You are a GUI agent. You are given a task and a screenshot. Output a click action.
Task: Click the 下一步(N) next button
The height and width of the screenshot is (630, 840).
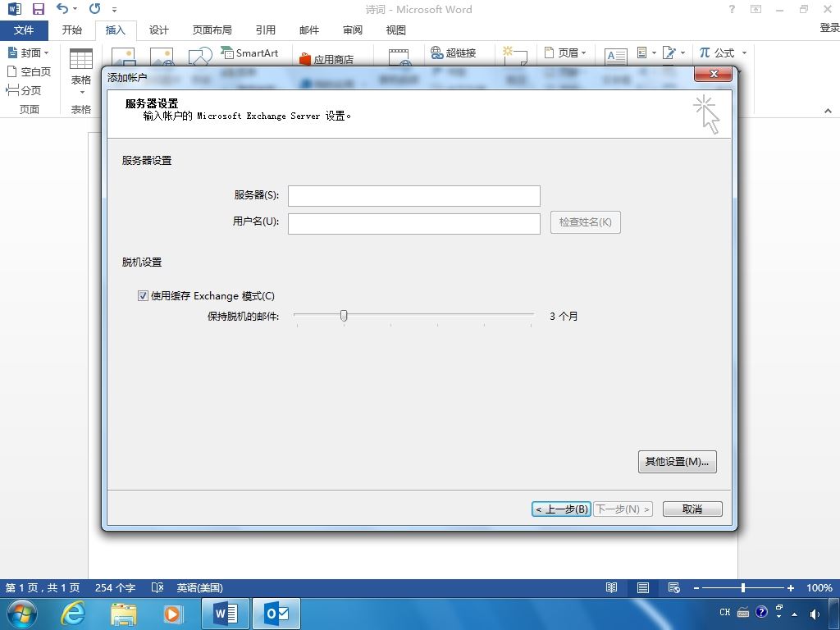pyautogui.click(x=623, y=509)
